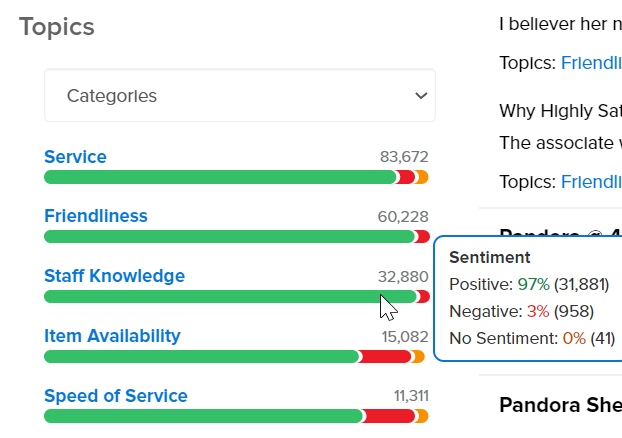The height and width of the screenshot is (438, 622).
Task: Click the red negative segment of Service bar
Action: coord(405,177)
